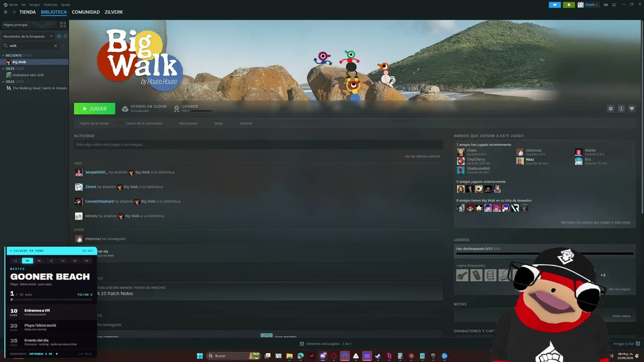Open the blue announcements megaphone button
This screenshot has height=362, width=644.
pyautogui.click(x=555, y=5)
